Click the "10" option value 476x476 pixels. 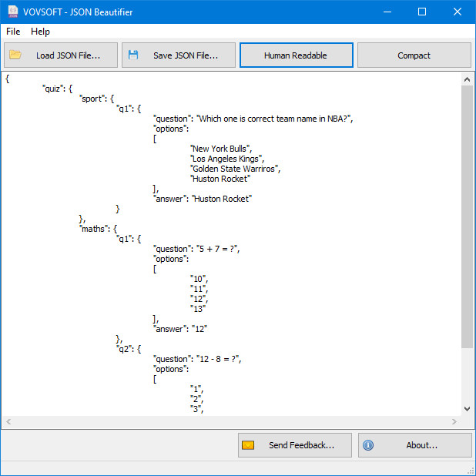coord(199,279)
